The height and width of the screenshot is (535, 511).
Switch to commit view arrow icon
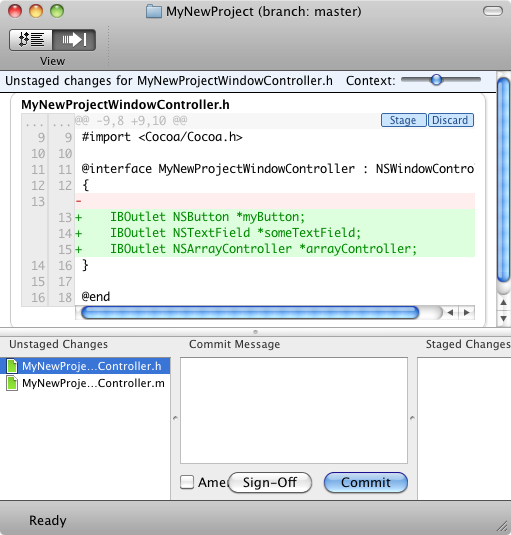pos(74,40)
